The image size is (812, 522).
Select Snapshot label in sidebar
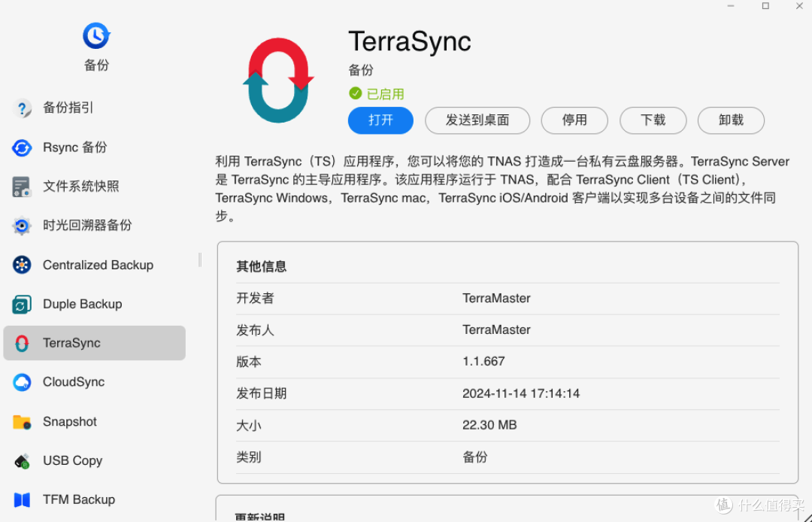(x=69, y=421)
